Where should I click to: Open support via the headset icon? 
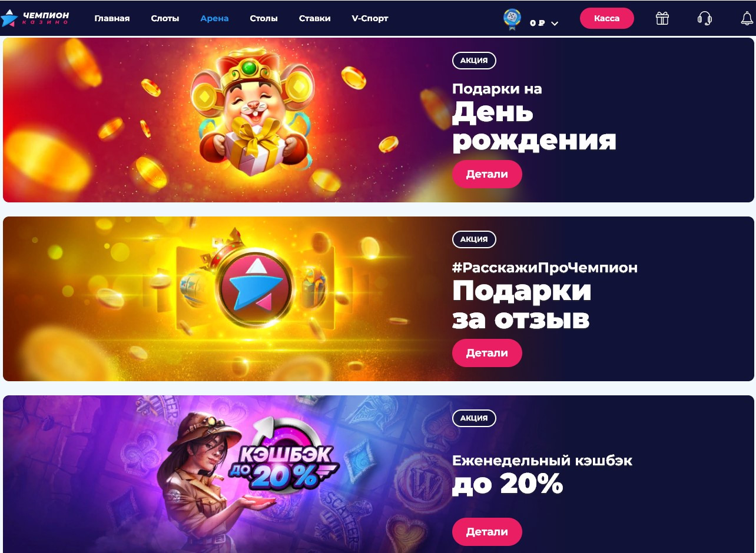pyautogui.click(x=704, y=18)
